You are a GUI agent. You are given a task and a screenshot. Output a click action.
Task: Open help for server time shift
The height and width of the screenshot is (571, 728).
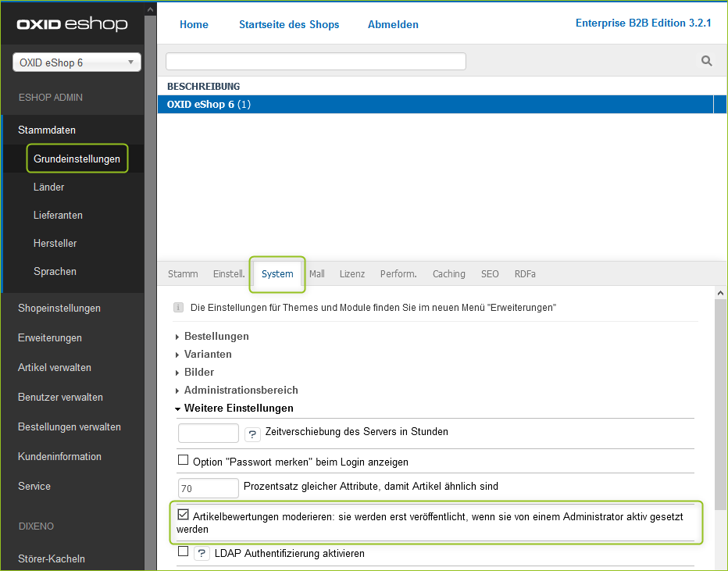[252, 434]
